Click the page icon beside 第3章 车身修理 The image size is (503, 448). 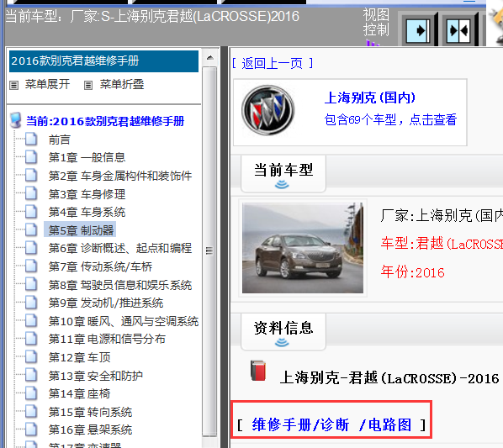tap(31, 193)
